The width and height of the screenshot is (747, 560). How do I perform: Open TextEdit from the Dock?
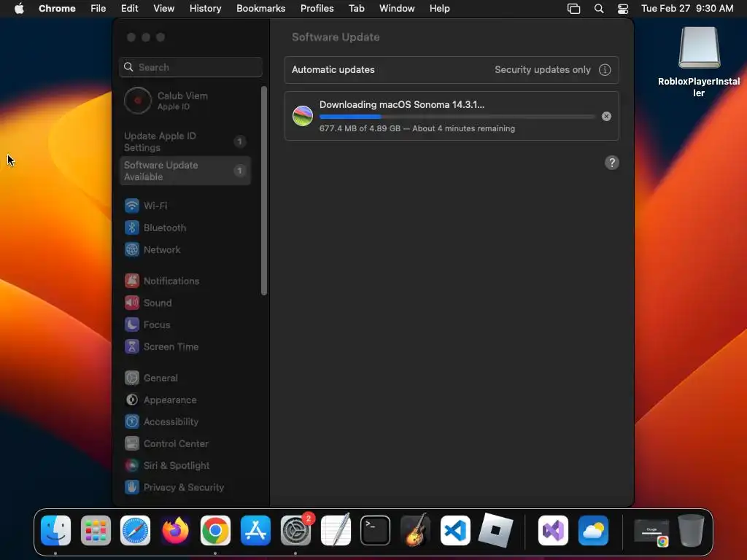coord(336,531)
